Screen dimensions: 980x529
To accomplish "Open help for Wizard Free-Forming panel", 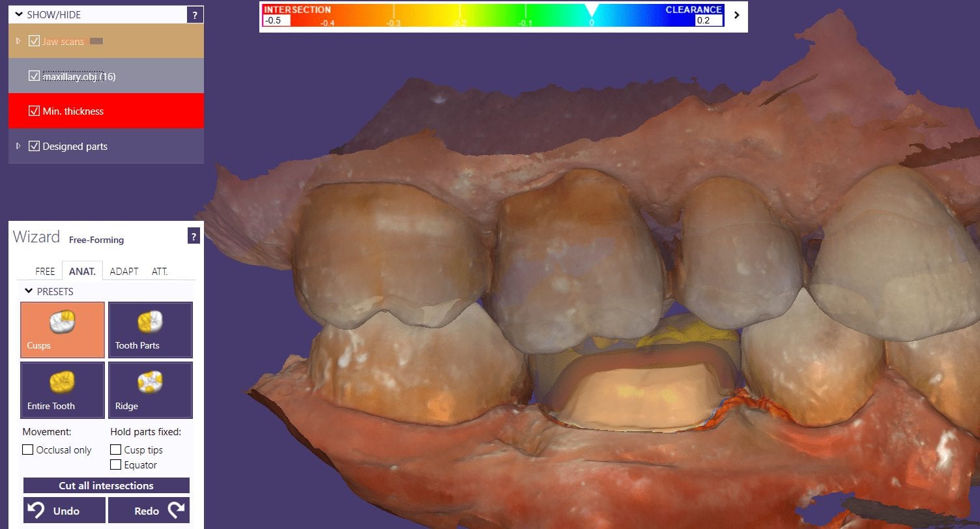I will 194,236.
